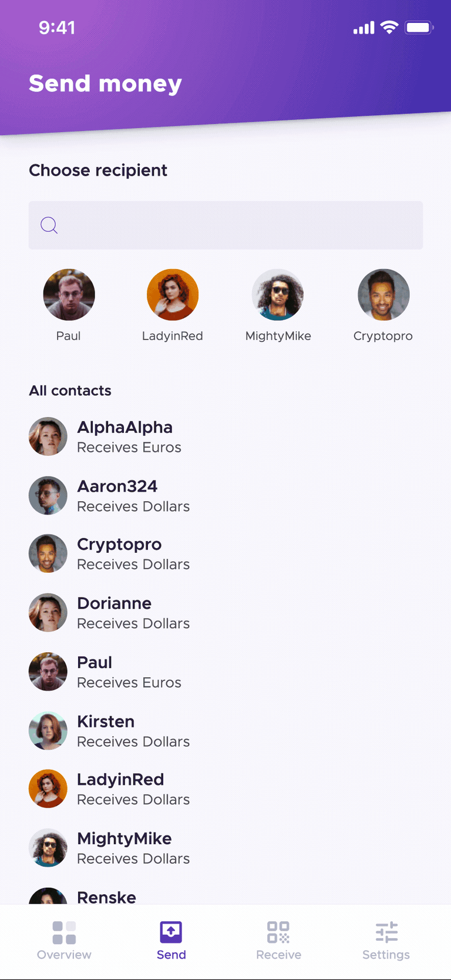Choose MightyMike from recent recipients row
451x980 pixels.
pos(278,294)
